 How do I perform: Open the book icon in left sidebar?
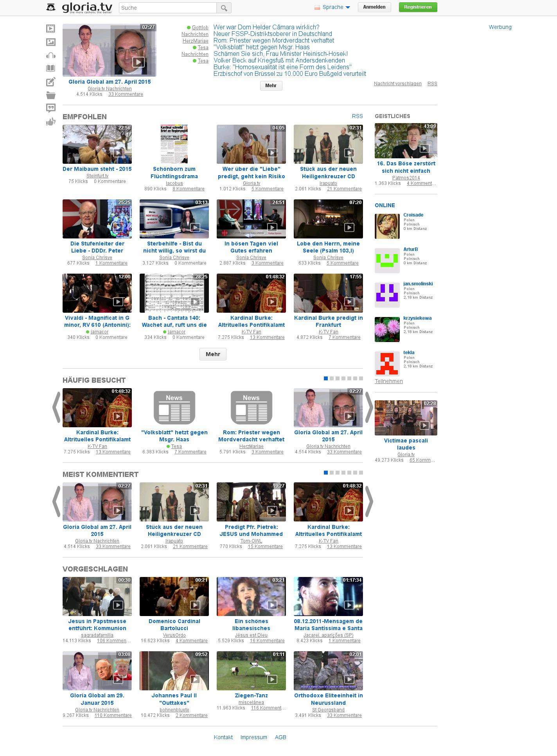tap(50, 69)
